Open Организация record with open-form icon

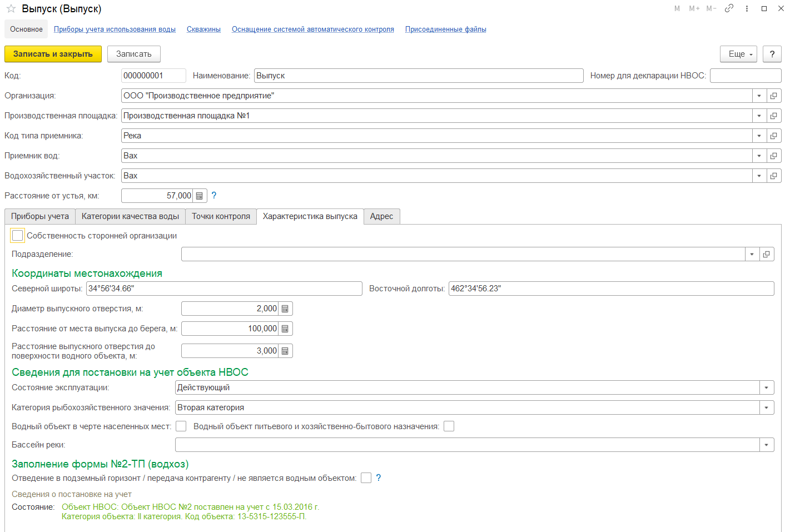(773, 96)
